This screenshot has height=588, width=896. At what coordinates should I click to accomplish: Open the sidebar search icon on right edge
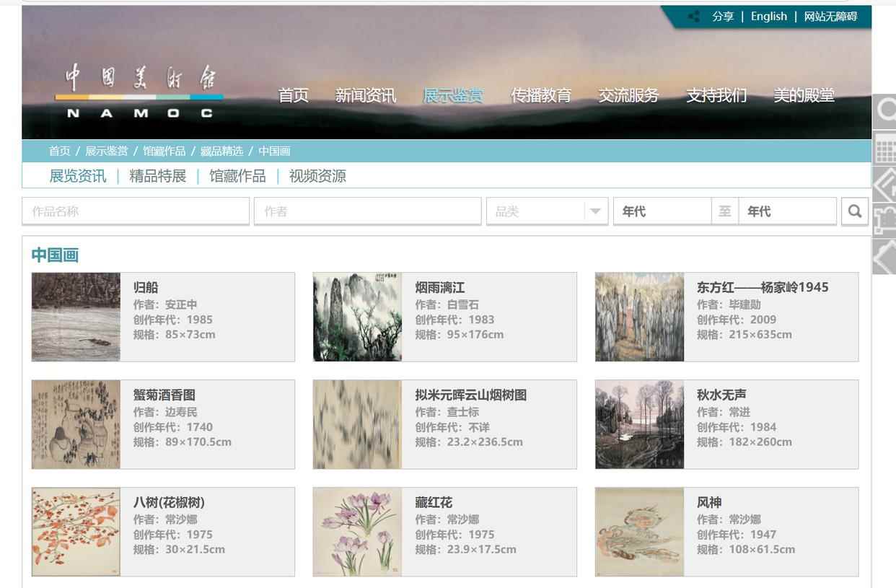tap(885, 110)
